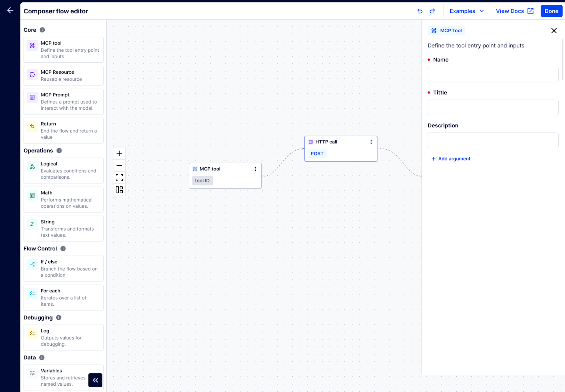Select the If / else block

pos(63,269)
